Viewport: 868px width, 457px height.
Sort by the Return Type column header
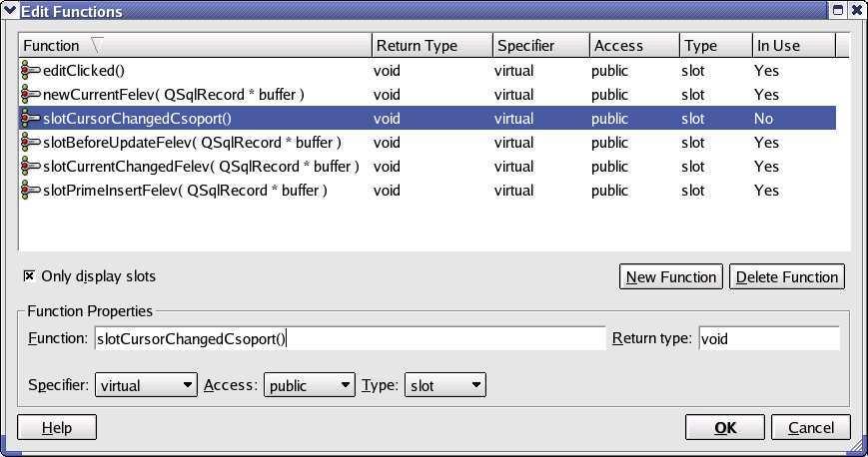point(432,45)
